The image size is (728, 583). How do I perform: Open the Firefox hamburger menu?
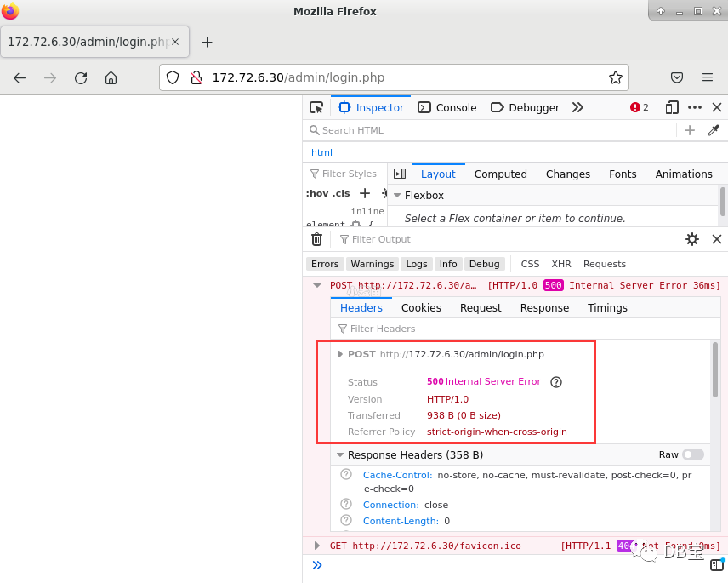708,77
